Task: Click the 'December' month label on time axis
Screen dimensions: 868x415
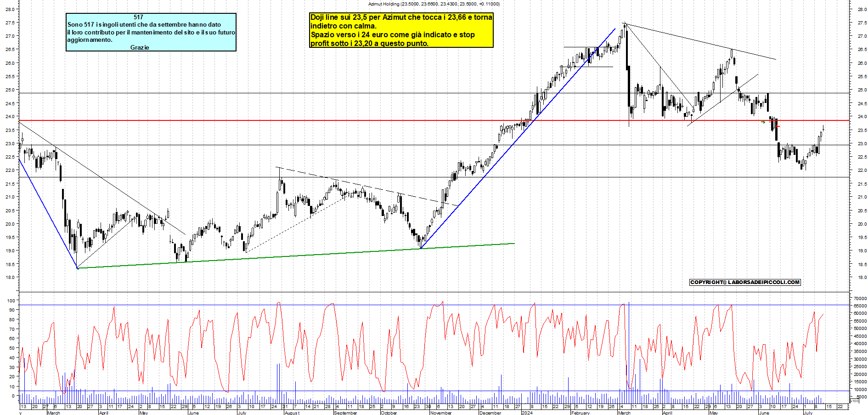Action: coord(490,413)
